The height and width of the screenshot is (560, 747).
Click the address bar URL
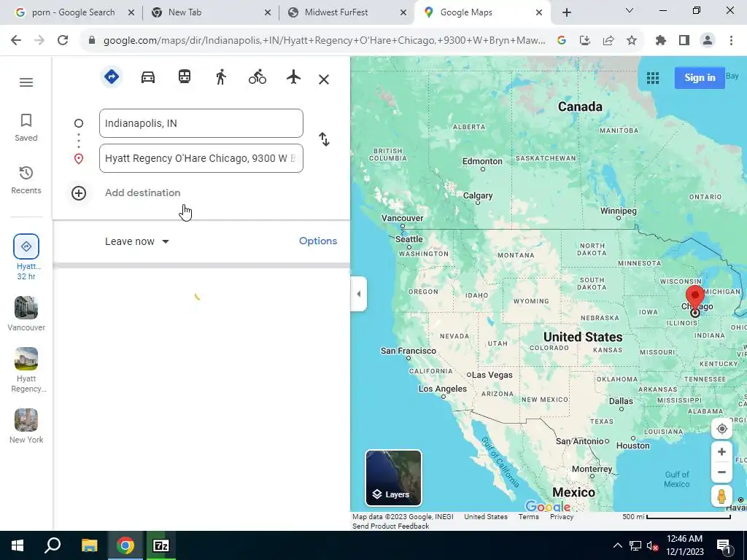324,41
